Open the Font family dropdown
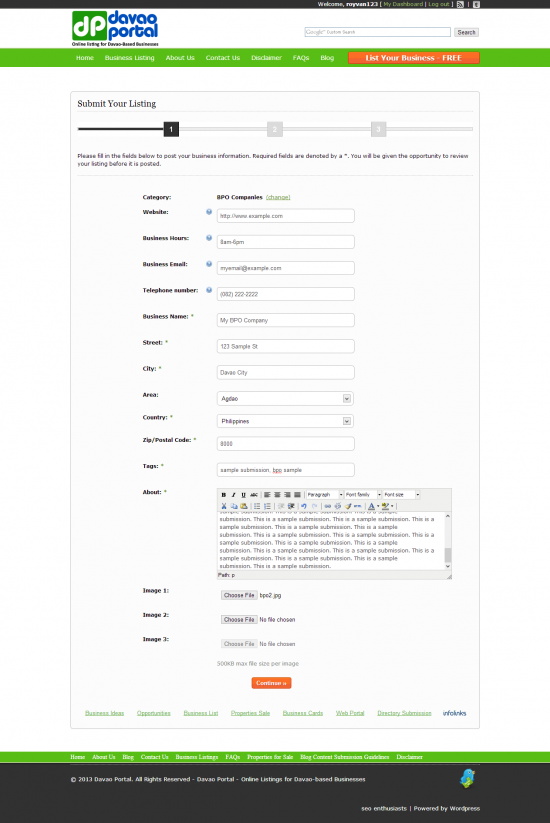The height and width of the screenshot is (823, 550). [x=363, y=494]
